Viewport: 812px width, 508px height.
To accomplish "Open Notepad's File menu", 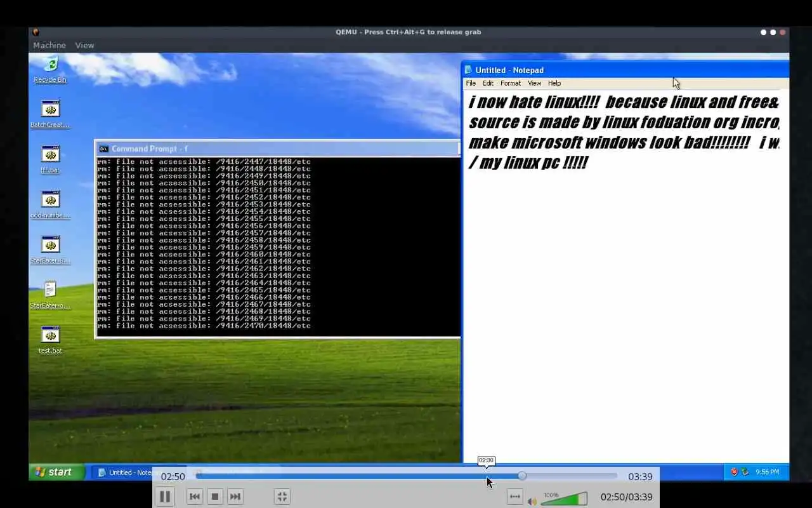I will pos(471,83).
